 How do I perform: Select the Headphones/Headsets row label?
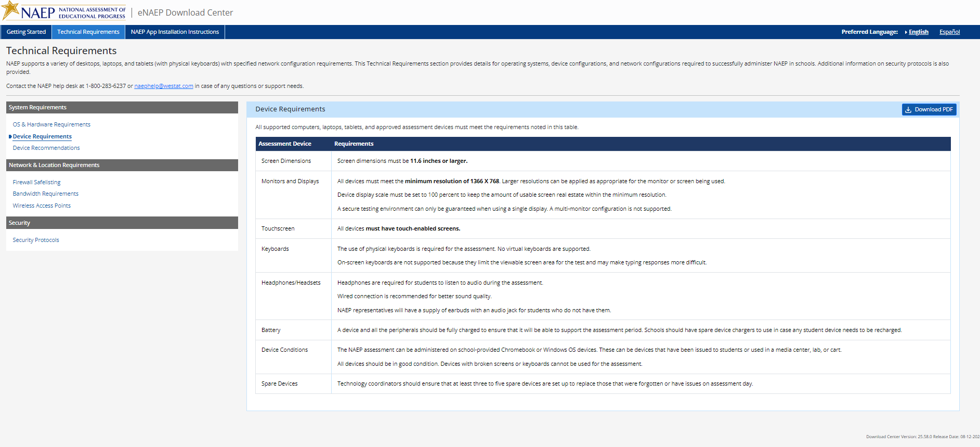291,283
